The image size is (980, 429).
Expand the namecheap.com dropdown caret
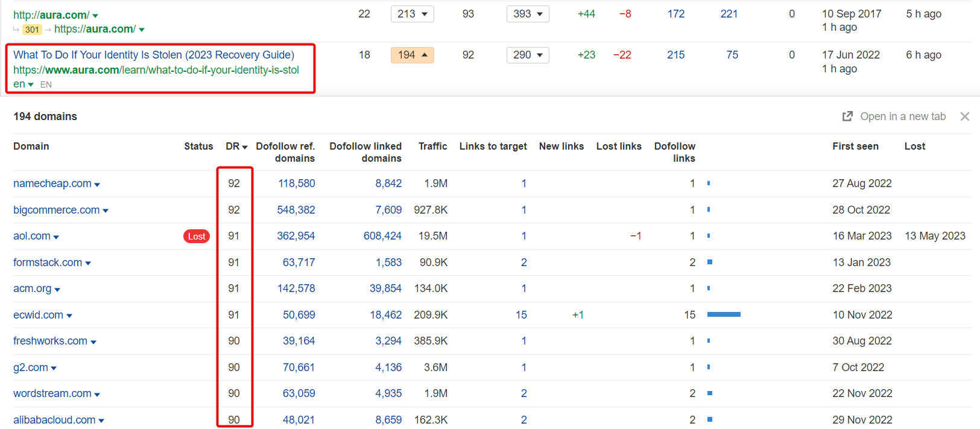pyautogui.click(x=97, y=185)
